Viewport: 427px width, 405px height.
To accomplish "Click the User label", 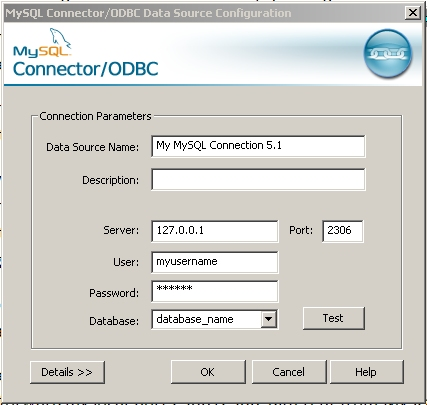I will click(126, 262).
